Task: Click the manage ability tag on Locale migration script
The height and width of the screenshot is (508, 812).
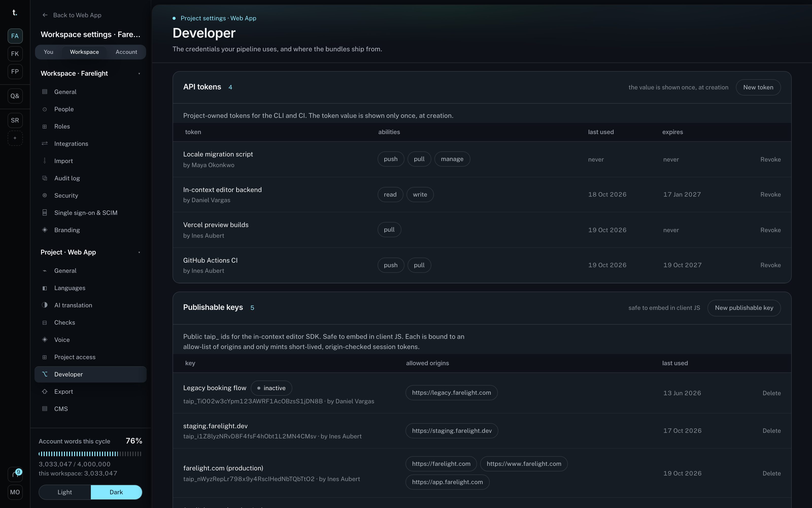Action: tap(452, 159)
